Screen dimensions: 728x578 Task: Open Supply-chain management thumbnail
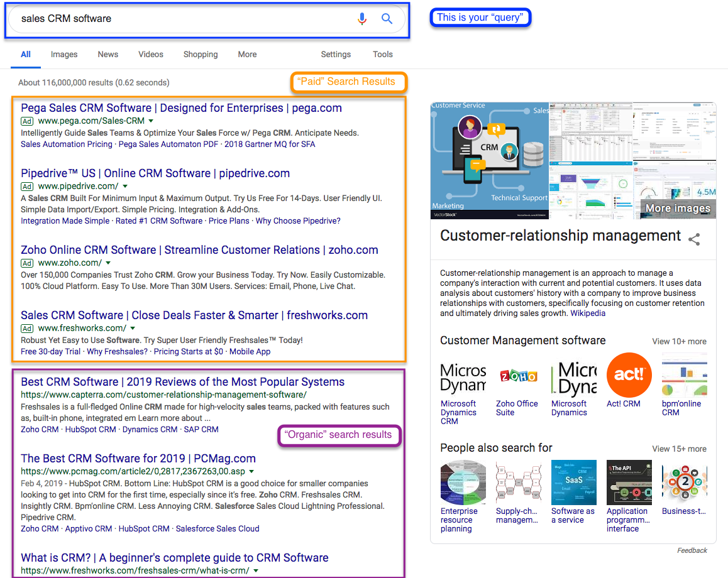(x=518, y=483)
